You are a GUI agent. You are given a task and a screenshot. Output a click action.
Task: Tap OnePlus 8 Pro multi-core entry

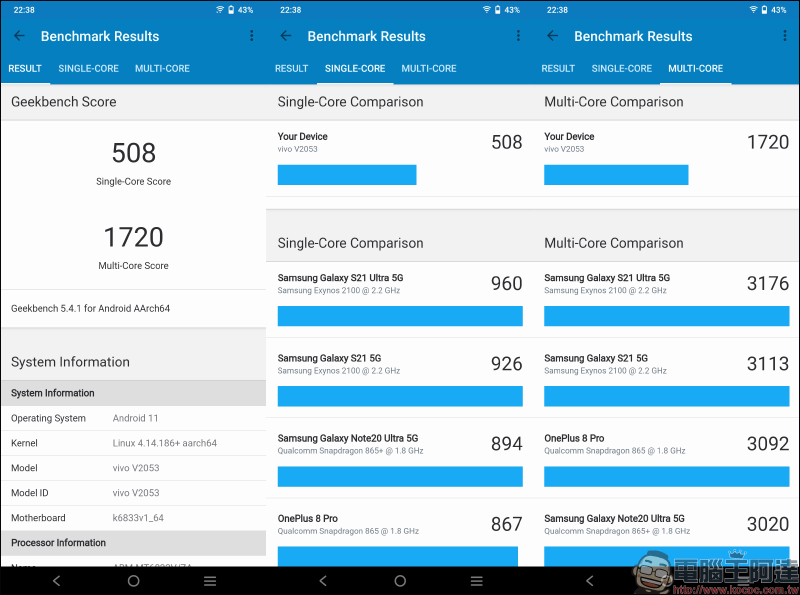(666, 458)
